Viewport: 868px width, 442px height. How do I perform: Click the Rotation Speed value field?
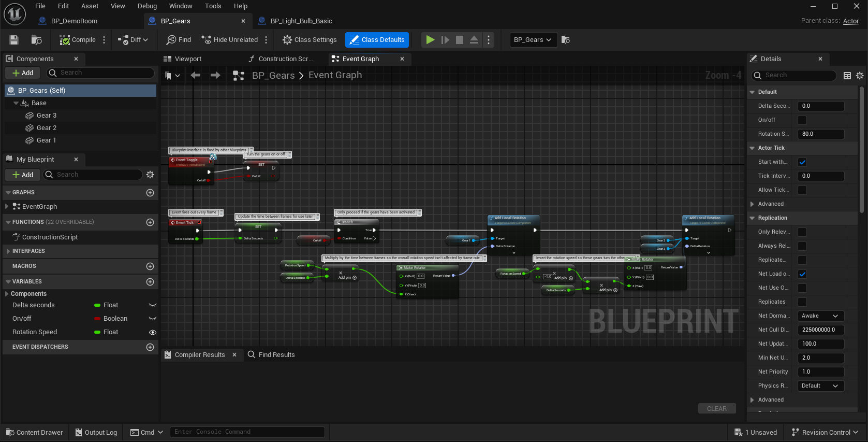tap(820, 134)
